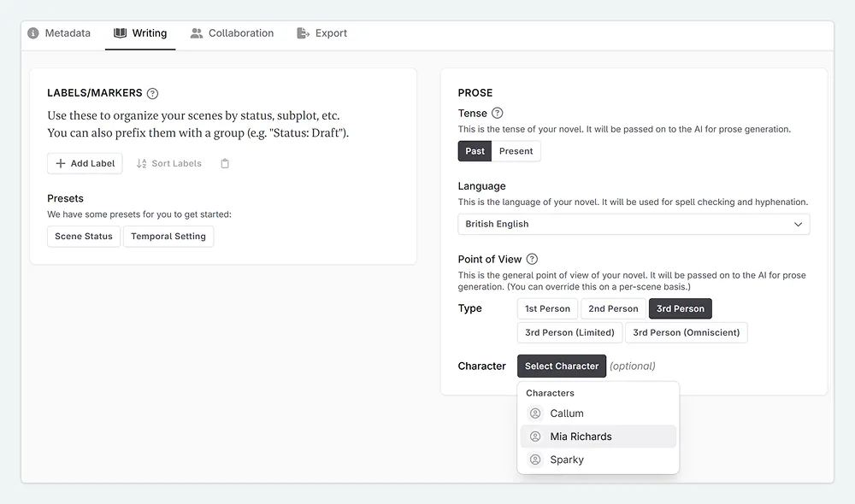Click the Sort Labels sorting icon
Viewport: 855px width, 504px height.
click(x=141, y=163)
